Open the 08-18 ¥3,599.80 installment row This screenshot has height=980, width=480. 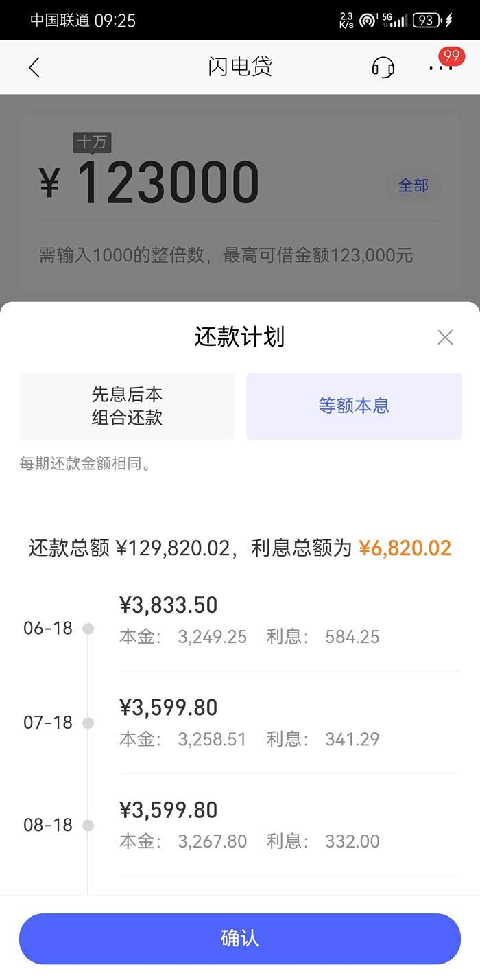click(x=289, y=824)
